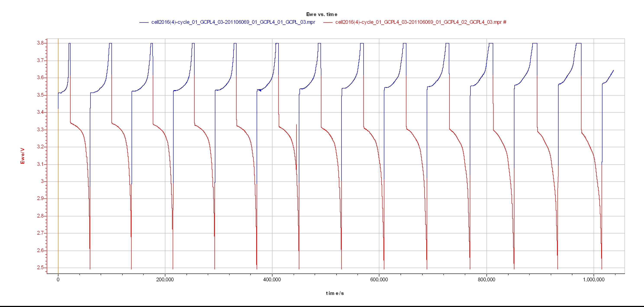Click the 400,000 x-axis tick label
The height and width of the screenshot is (307, 644).
point(272,280)
